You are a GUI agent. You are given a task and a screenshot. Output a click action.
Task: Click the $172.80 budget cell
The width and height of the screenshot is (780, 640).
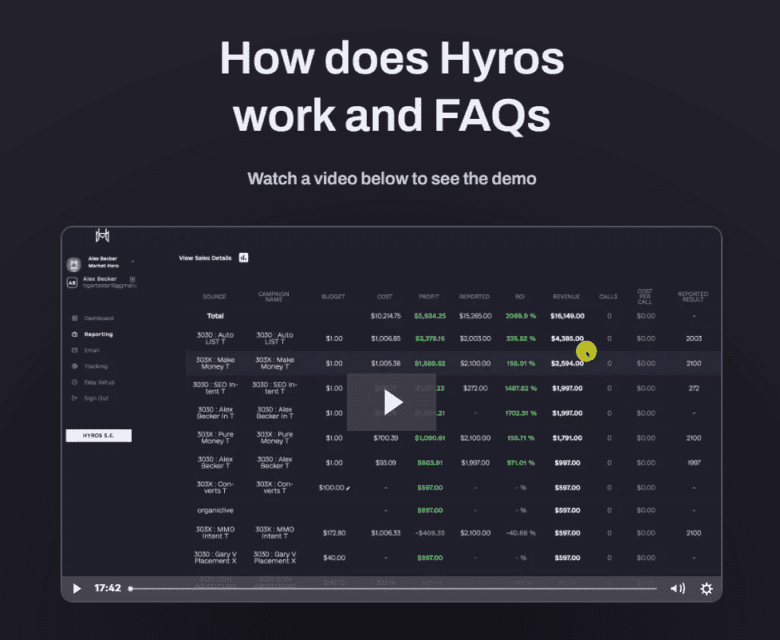(334, 533)
